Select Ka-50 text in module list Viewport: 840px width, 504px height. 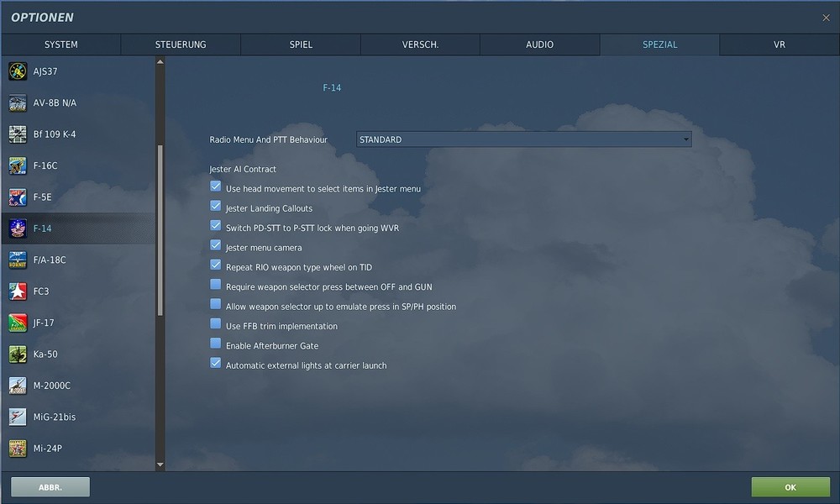coord(45,354)
